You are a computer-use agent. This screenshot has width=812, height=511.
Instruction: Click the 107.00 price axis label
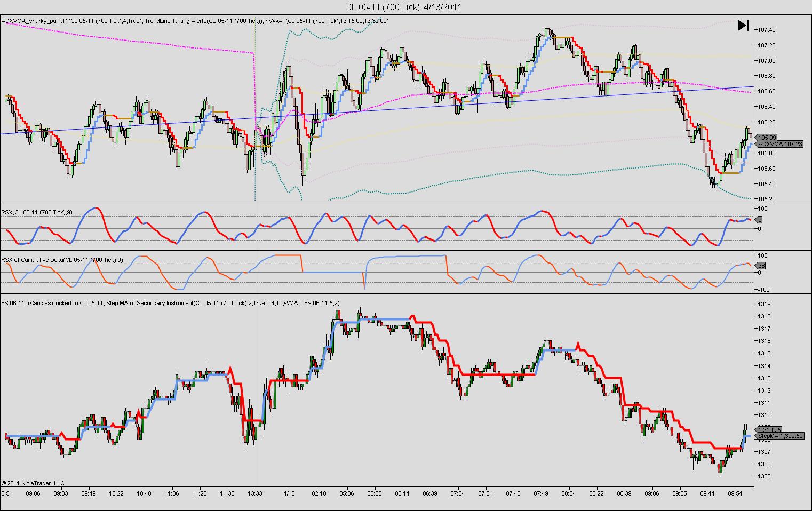[x=767, y=60]
